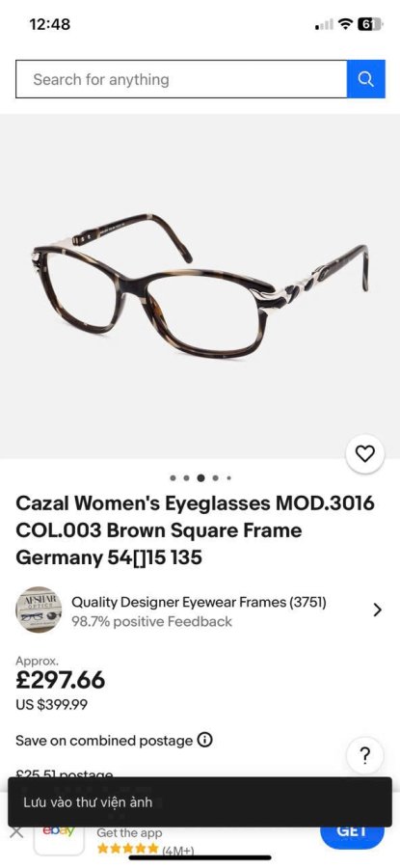Tap the Lưu vào thư viện ảnh toast
The width and height of the screenshot is (400, 868).
click(200, 801)
